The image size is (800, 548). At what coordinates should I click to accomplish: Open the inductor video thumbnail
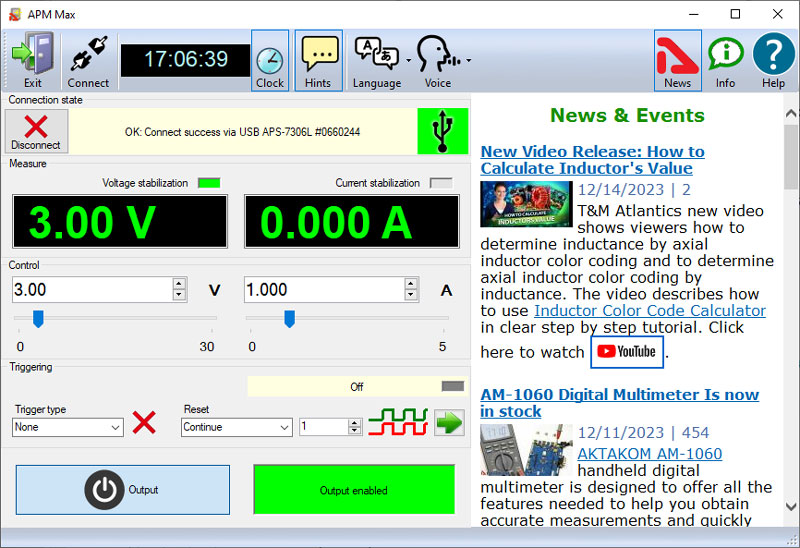pos(526,204)
